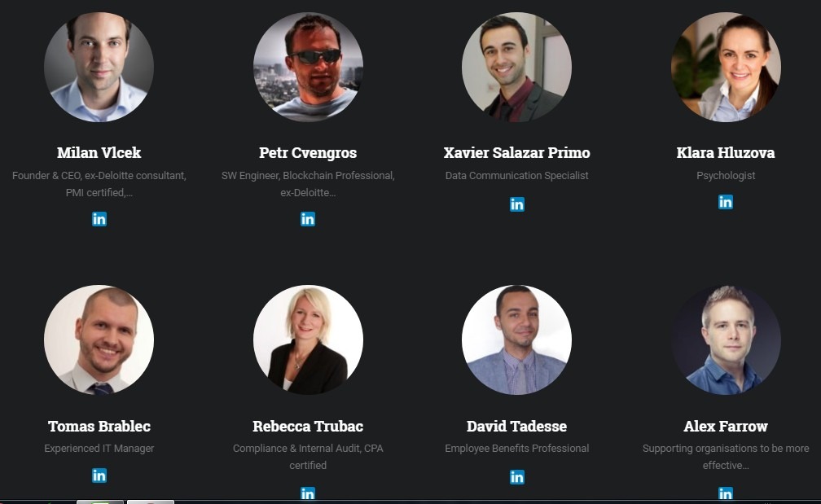Open Tomas Brablec's LinkedIn icon
This screenshot has height=504, width=821.
tap(99, 476)
